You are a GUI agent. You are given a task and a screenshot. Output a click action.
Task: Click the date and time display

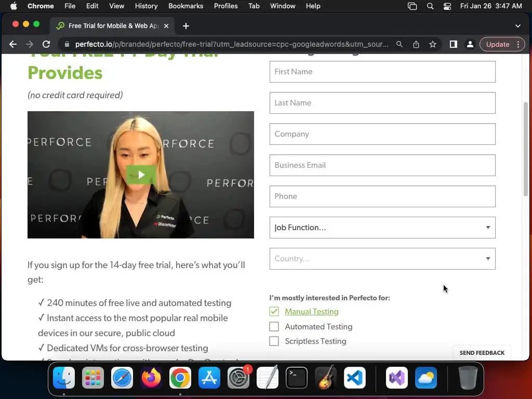click(x=491, y=6)
